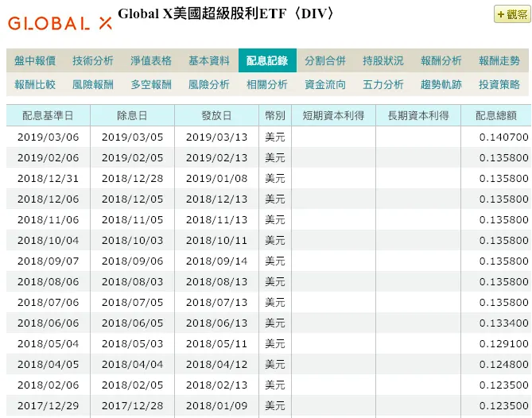
Task: Open the 報酬分析 tab
Action: click(441, 60)
